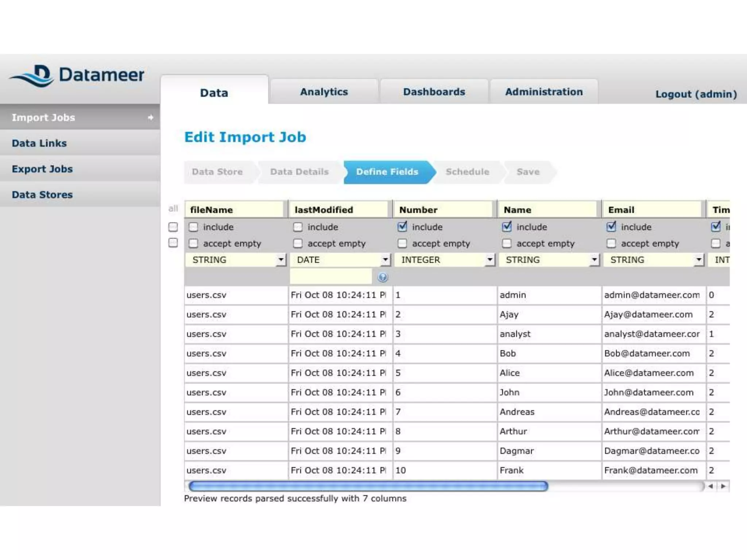Go to Data Stores in sidebar
Viewport: 747px width, 560px height.
[42, 195]
